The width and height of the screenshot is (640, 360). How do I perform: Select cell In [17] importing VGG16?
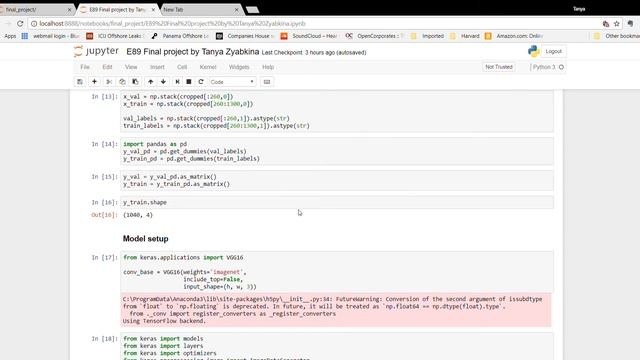tap(337, 272)
